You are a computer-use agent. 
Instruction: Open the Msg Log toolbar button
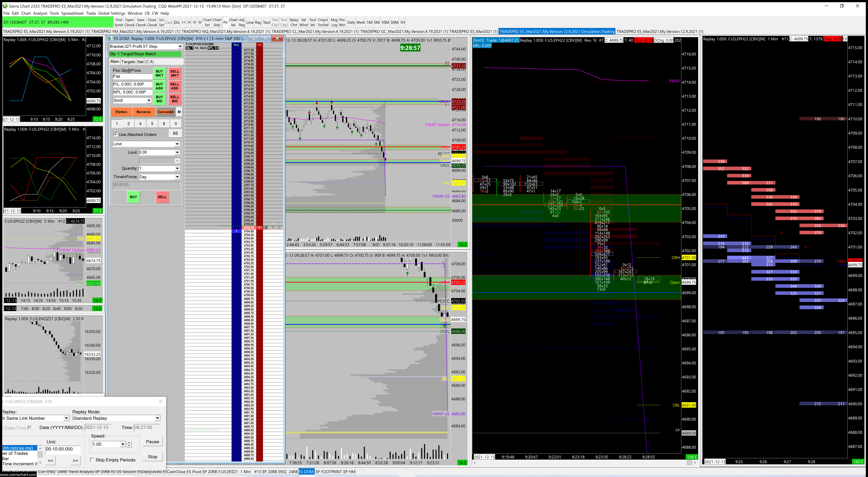[x=334, y=22]
